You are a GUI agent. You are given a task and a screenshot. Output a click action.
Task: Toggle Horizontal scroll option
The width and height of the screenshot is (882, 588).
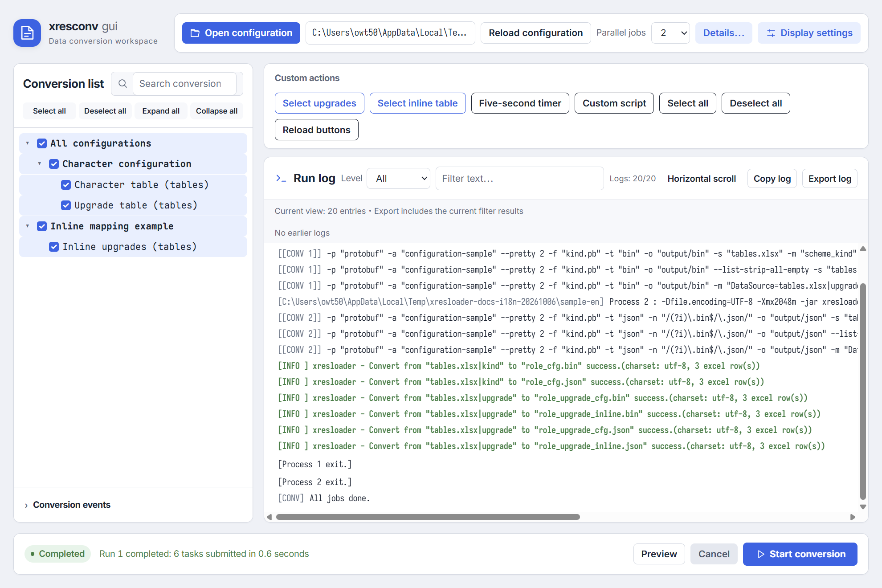(702, 179)
